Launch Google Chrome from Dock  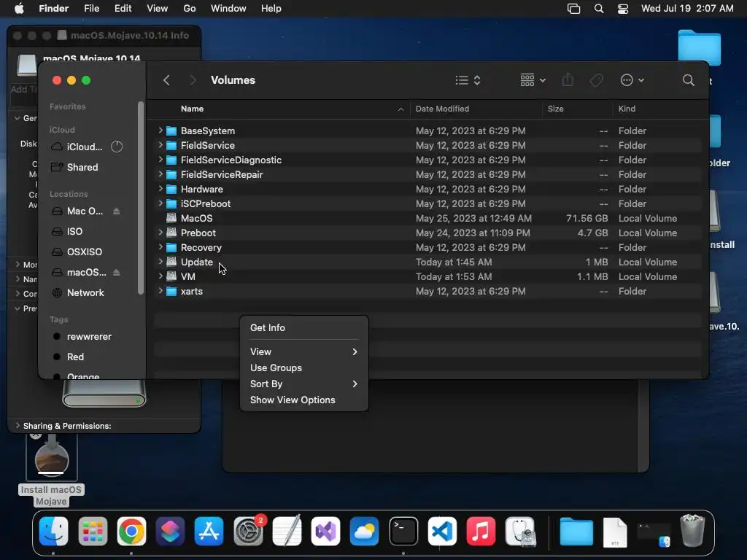[x=131, y=531]
